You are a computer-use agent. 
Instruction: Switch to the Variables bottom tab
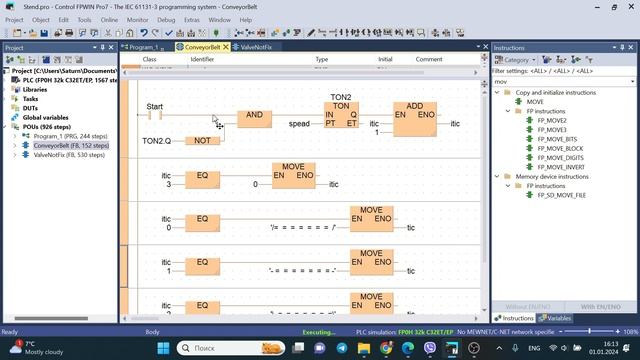coord(555,318)
